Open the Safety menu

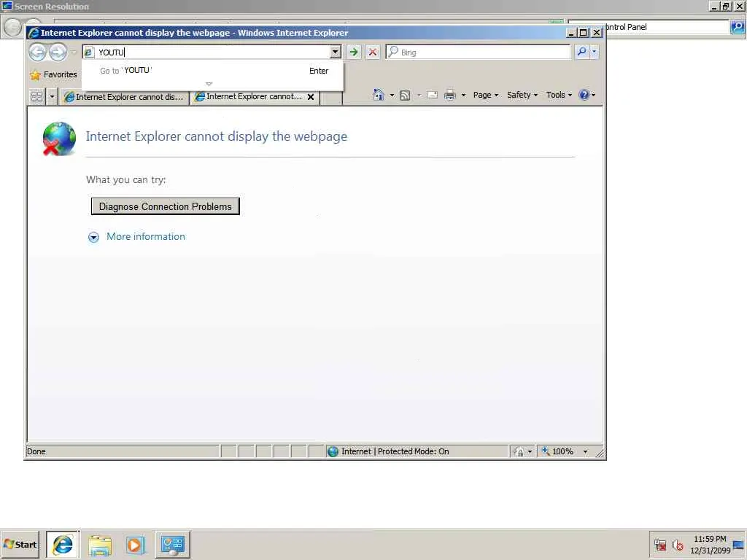[522, 95]
